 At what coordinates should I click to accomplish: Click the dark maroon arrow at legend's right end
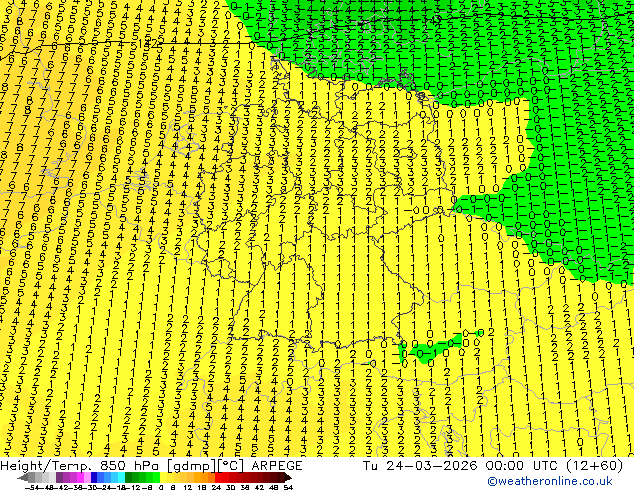click(287, 478)
